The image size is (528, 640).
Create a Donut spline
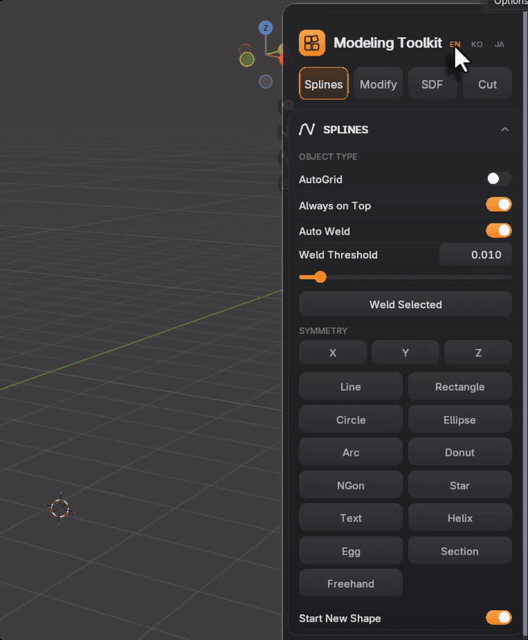coord(460,452)
